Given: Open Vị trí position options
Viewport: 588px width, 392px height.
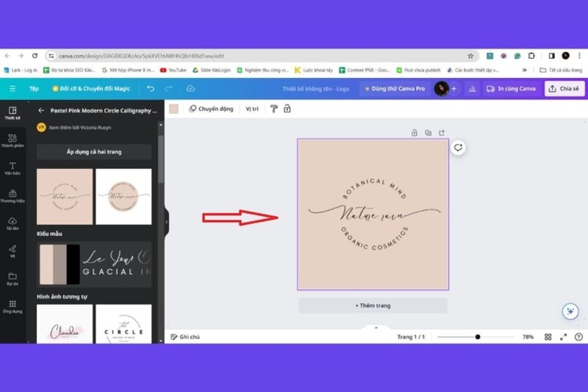Looking at the screenshot, I should point(252,109).
